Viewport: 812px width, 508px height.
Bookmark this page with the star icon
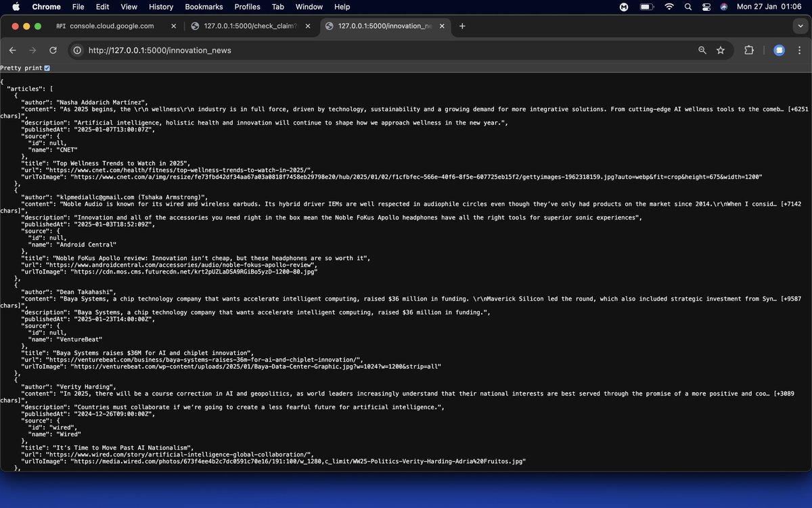(x=721, y=50)
